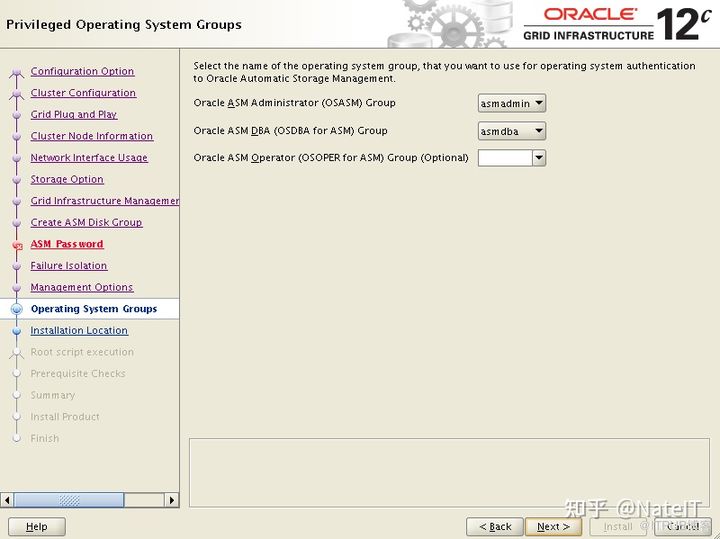The image size is (720, 539).
Task: Open the OSDBA for ASM group dropdown showing asmdba
Action: (512, 131)
